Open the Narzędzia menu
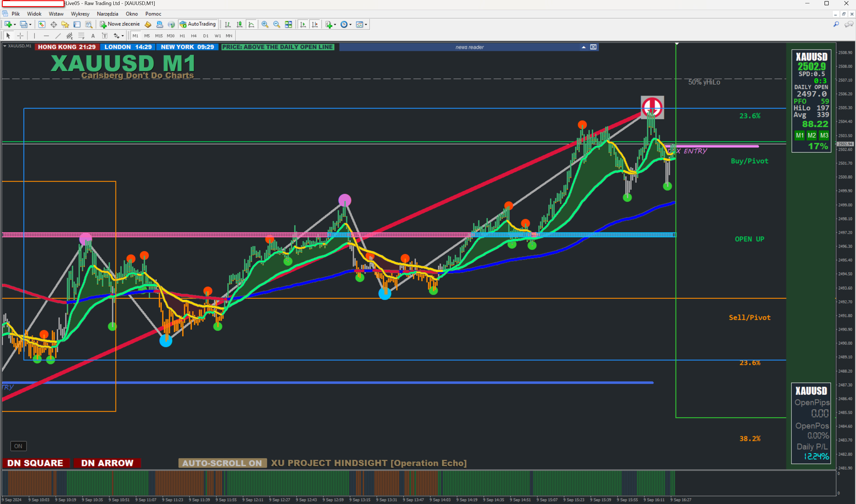The width and height of the screenshot is (856, 504). pos(108,14)
